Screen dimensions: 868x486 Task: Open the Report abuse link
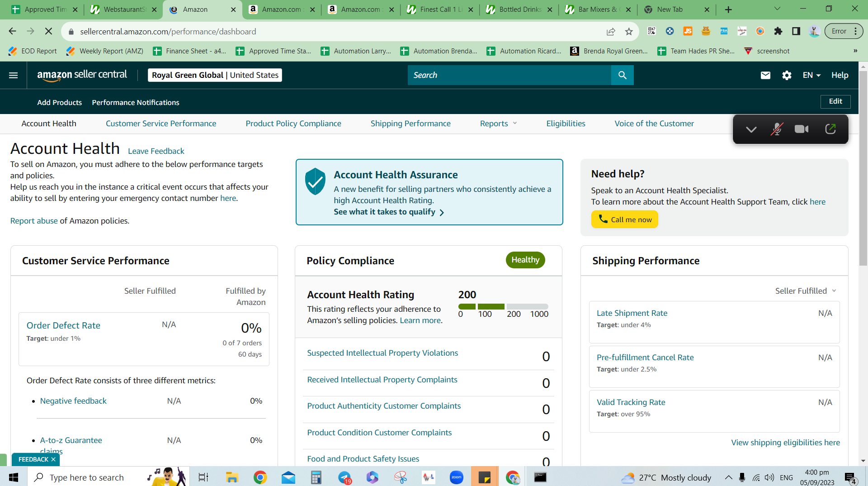[34, 221]
